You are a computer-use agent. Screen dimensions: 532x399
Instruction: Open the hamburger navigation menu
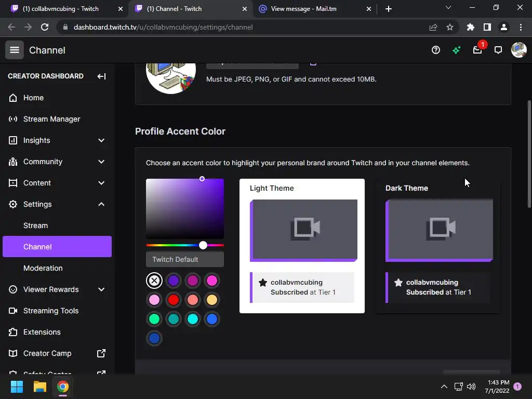coord(14,50)
